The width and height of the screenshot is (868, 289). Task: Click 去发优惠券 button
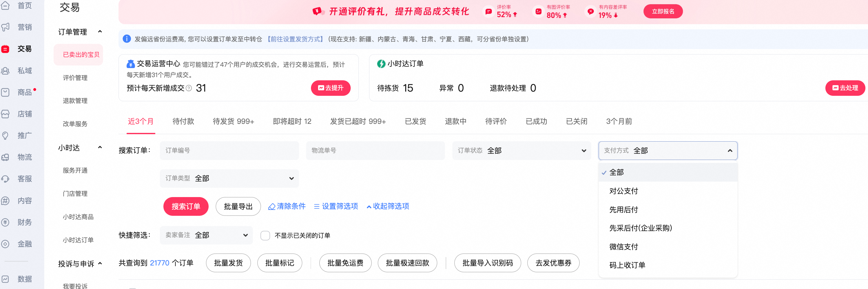tap(553, 263)
